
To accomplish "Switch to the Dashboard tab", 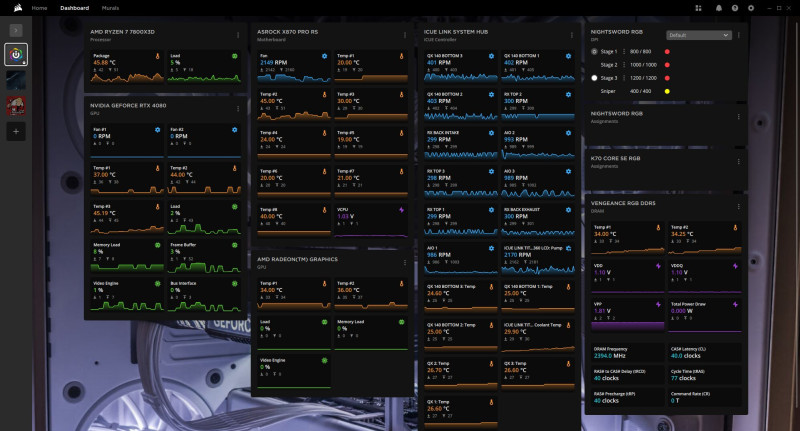I will (x=74, y=8).
